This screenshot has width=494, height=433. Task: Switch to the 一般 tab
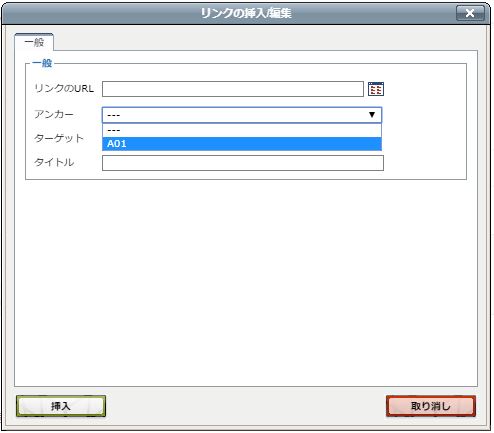point(34,42)
